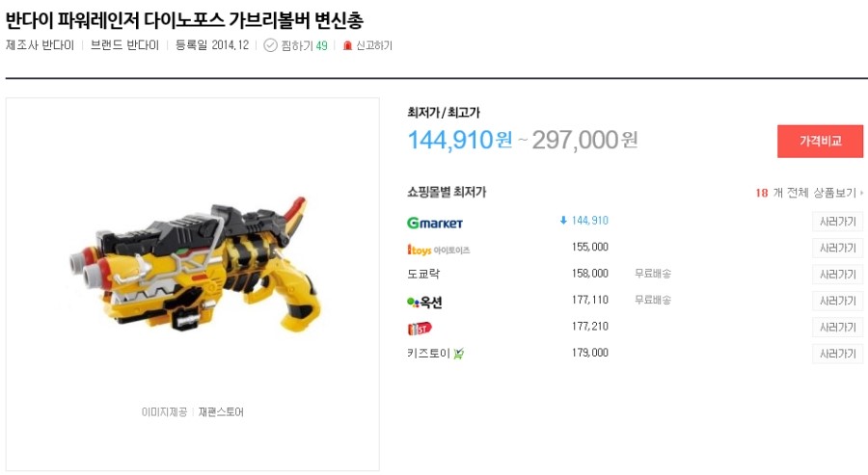Image resolution: width=868 pixels, height=475 pixels.
Task: Click the red 가격비교 button
Action: [820, 141]
